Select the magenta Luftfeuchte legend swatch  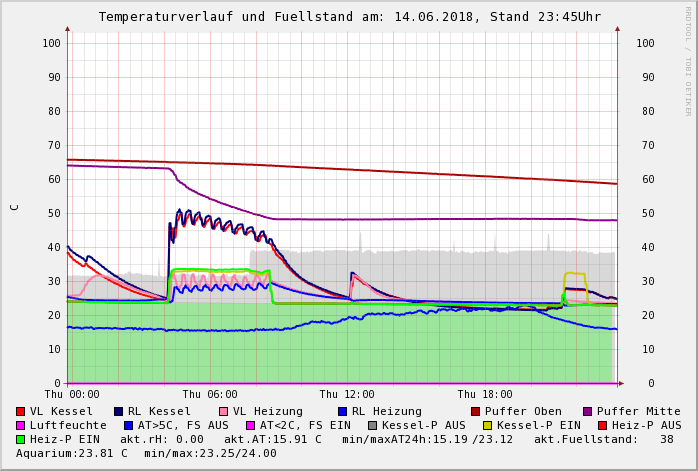21,425
